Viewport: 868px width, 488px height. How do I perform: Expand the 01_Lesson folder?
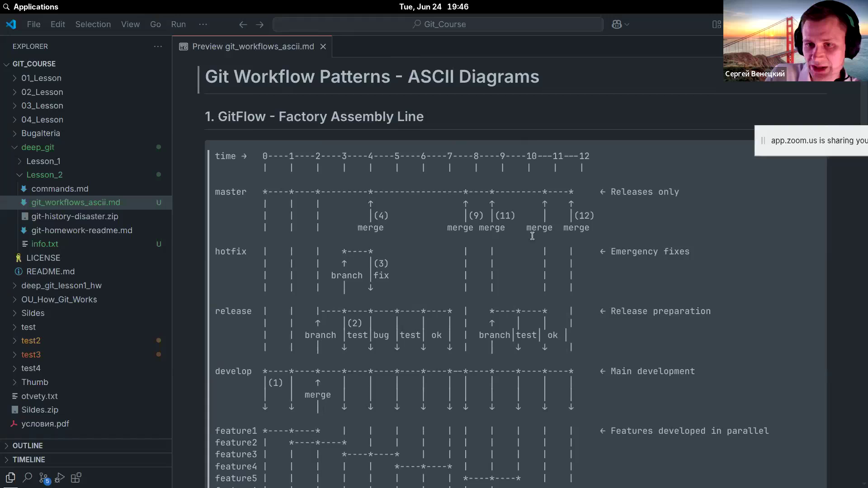(x=41, y=78)
